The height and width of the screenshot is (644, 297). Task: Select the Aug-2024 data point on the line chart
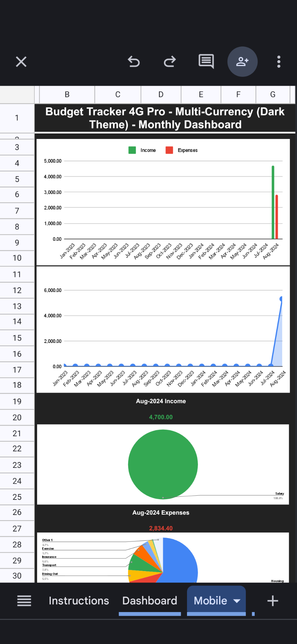pyautogui.click(x=281, y=299)
